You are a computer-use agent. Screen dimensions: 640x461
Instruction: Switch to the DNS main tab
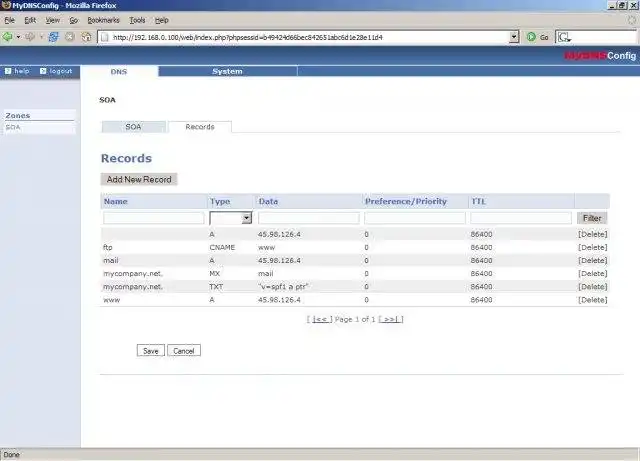[119, 71]
